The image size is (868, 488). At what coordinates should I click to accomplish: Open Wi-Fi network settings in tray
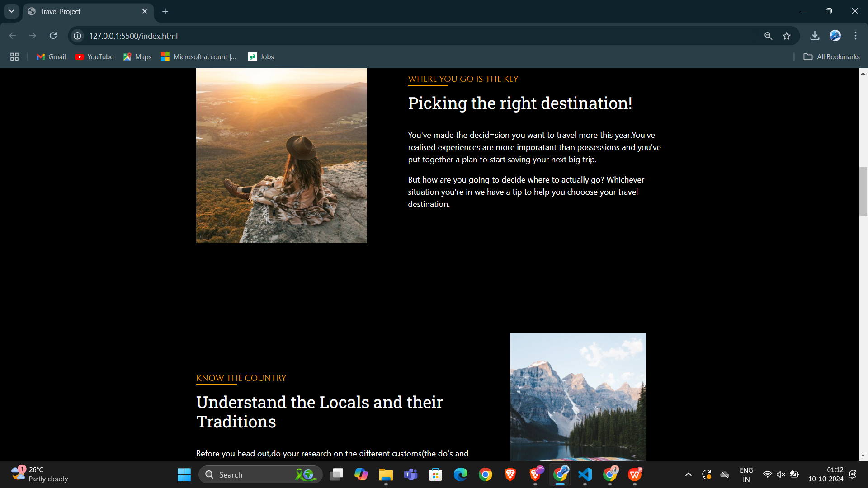(767, 474)
